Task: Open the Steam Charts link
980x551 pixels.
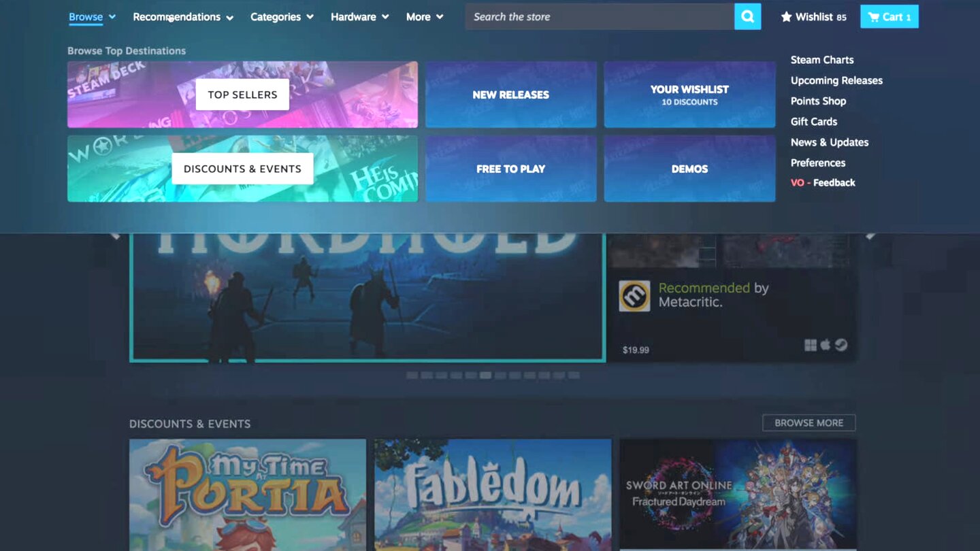Action: [821, 60]
